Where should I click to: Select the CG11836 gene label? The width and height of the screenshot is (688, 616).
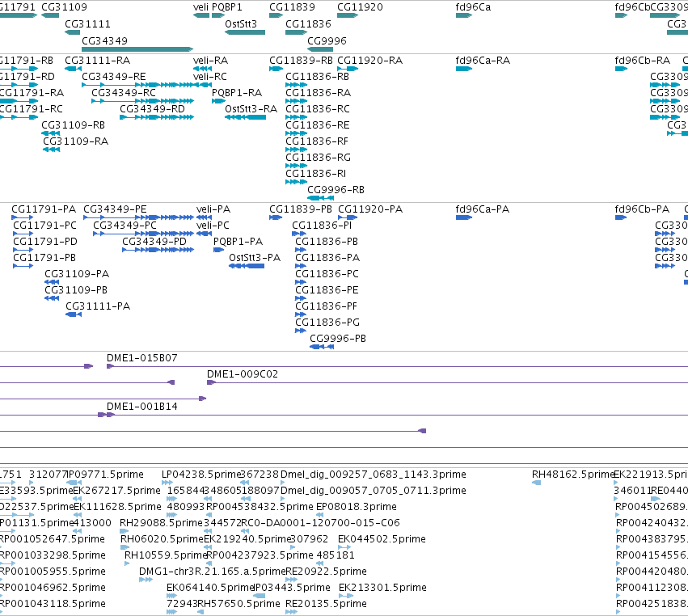click(309, 24)
